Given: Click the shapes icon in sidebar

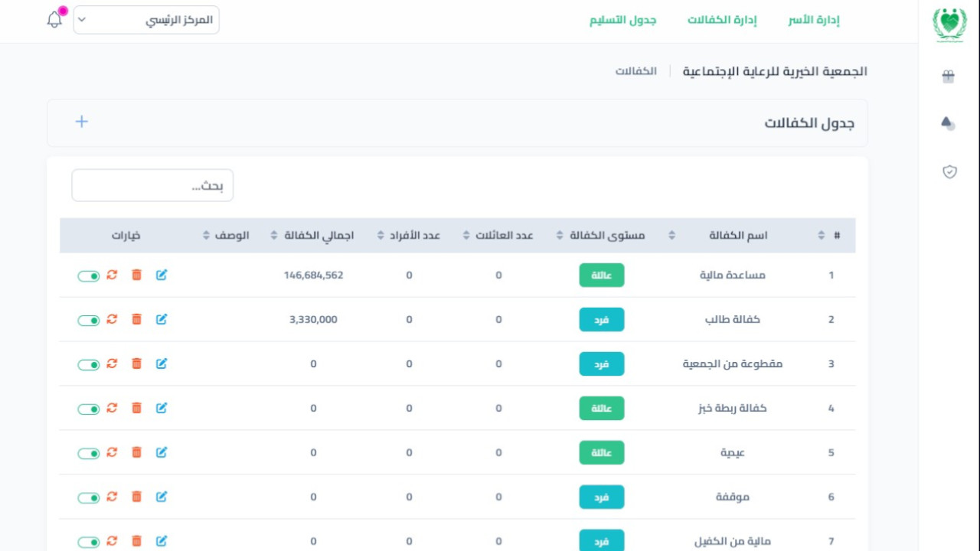Looking at the screenshot, I should coord(949,123).
